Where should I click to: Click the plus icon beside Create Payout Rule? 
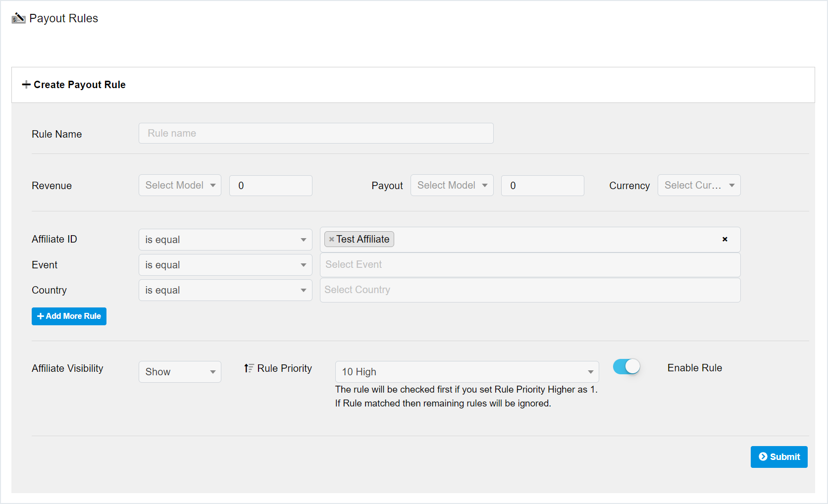click(26, 85)
